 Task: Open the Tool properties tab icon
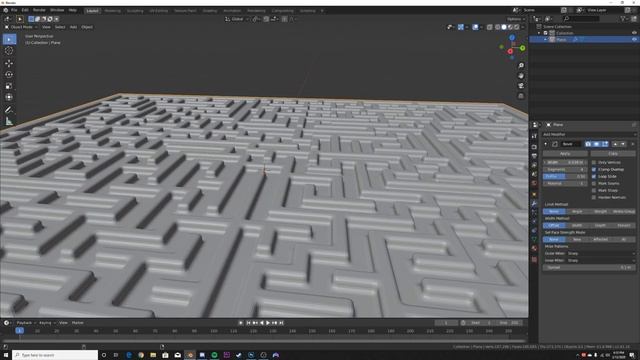(x=534, y=136)
